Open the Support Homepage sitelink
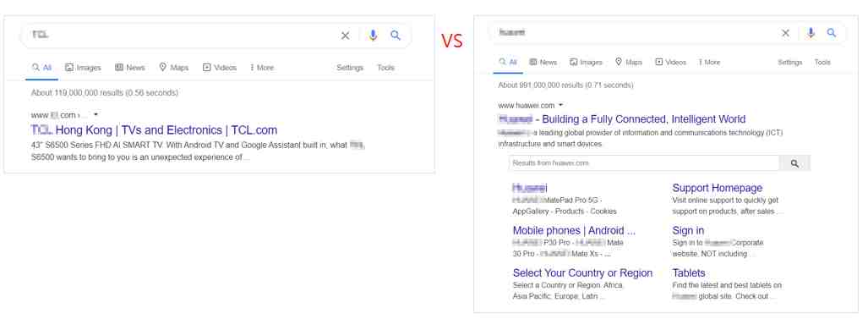Screen dimensions: 868x330 pyautogui.click(x=718, y=188)
